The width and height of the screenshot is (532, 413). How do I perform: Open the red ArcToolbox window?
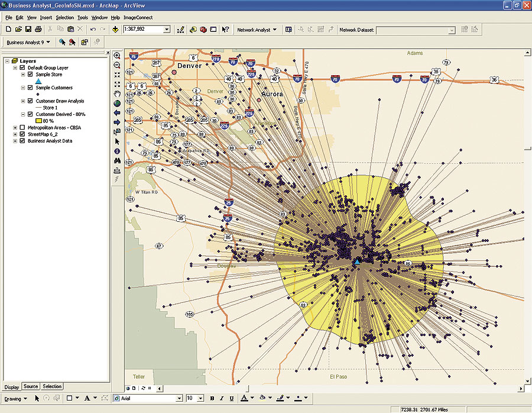203,30
